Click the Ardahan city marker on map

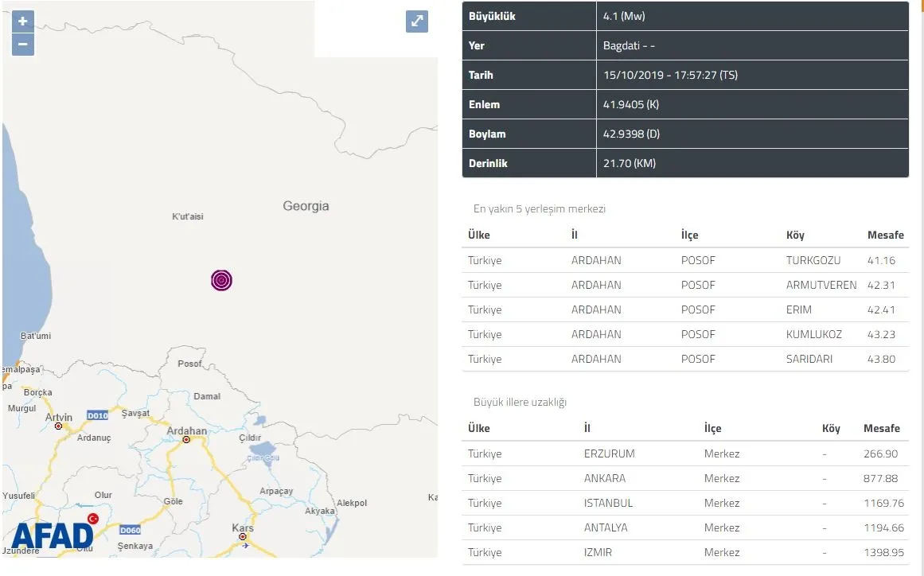click(186, 439)
